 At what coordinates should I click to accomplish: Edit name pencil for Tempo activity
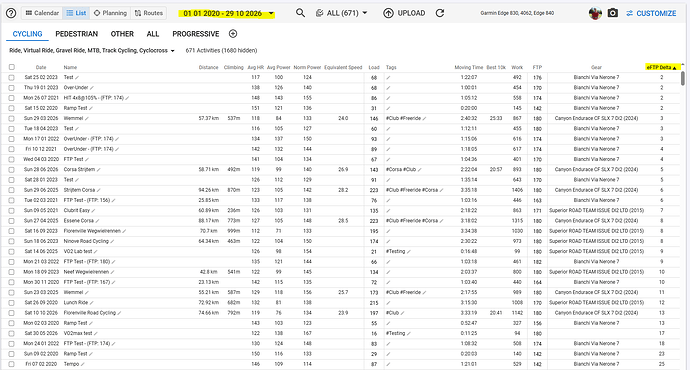coord(83,364)
